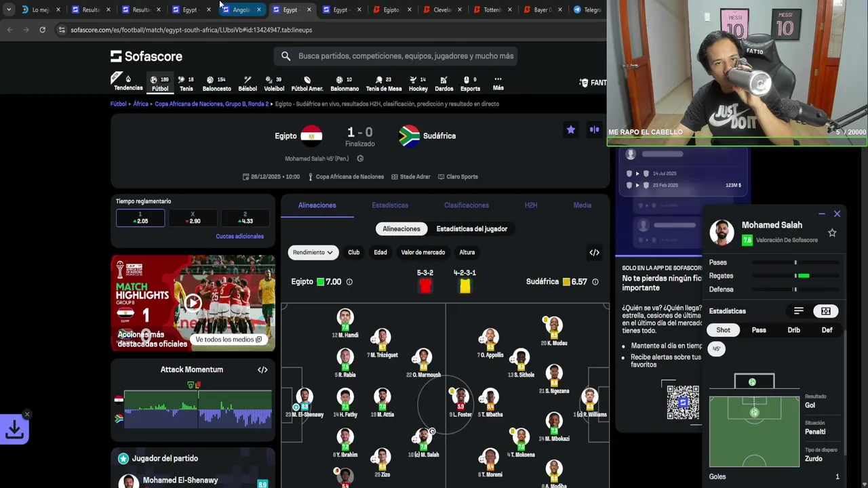Switch to the Clasificaciones tab
The image size is (868, 488).
click(467, 205)
